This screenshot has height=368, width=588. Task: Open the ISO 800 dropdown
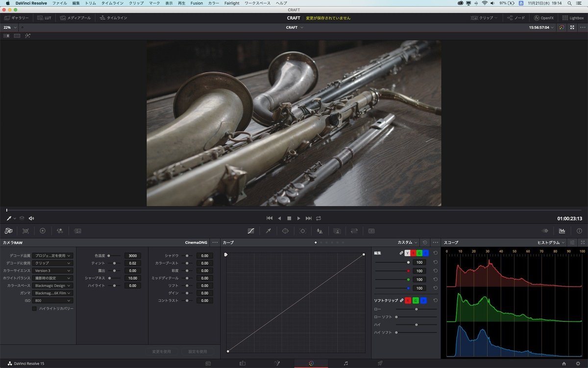pyautogui.click(x=53, y=300)
